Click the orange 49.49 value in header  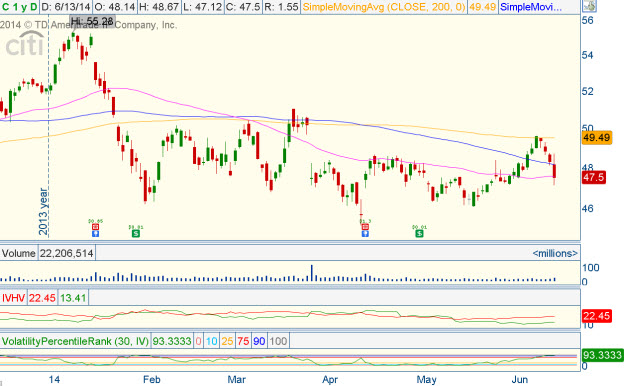tap(482, 7)
